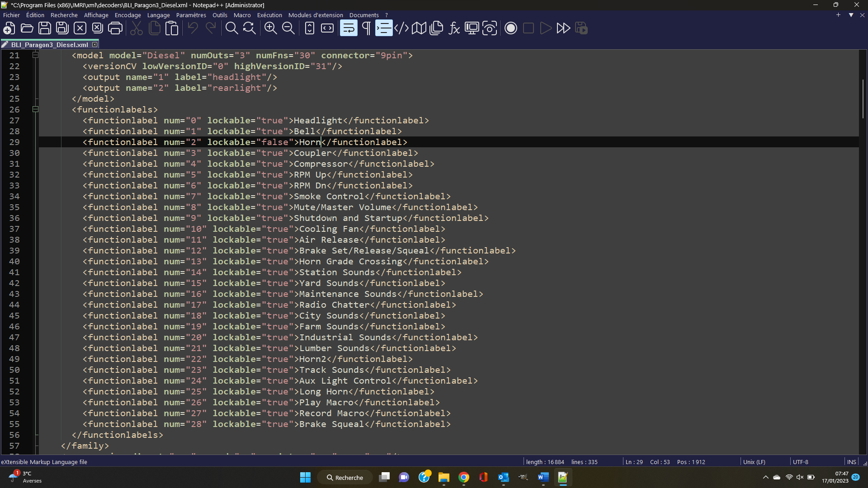The image size is (868, 488).
Task: Open the Édition menu
Action: pos(35,15)
